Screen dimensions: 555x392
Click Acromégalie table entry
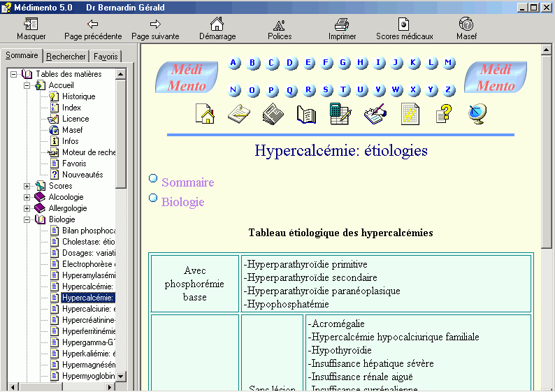pyautogui.click(x=336, y=324)
